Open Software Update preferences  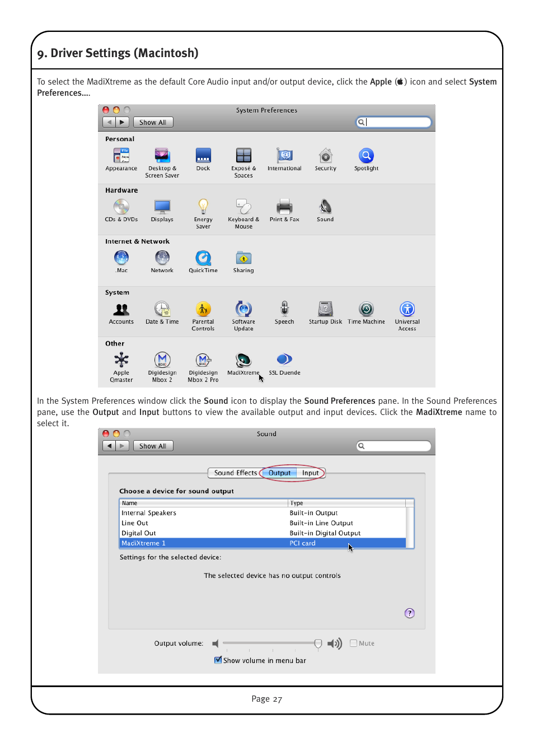click(243, 309)
